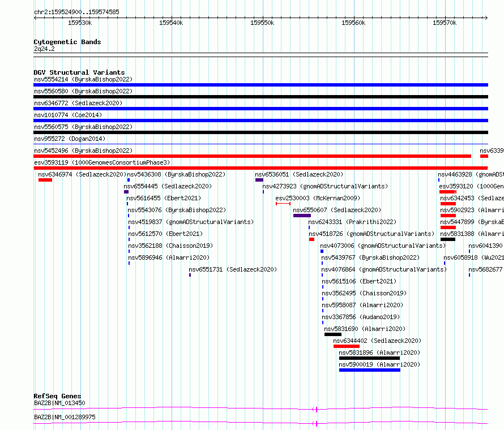
Task: Open nsv4518726 (gnomADStructuralVariants) label
Action: click(x=371, y=234)
